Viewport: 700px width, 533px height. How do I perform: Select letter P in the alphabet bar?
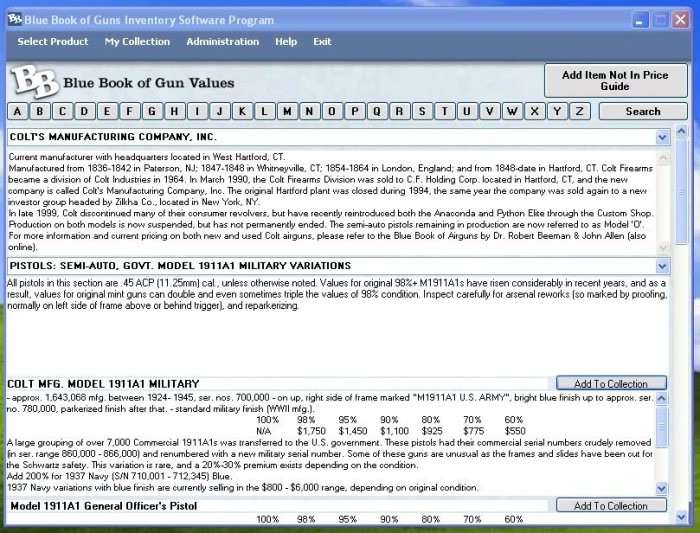pos(354,111)
